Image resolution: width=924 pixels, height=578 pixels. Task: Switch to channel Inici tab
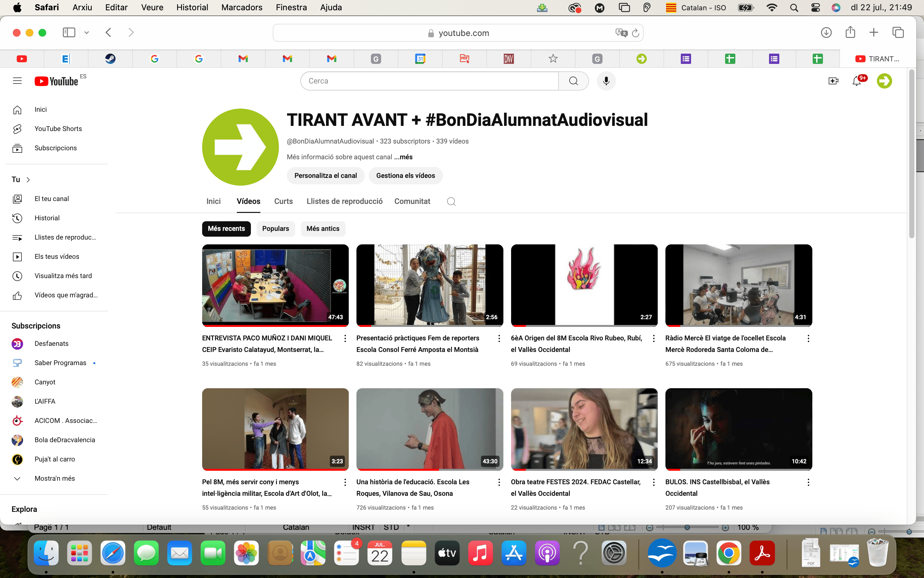[x=213, y=201]
